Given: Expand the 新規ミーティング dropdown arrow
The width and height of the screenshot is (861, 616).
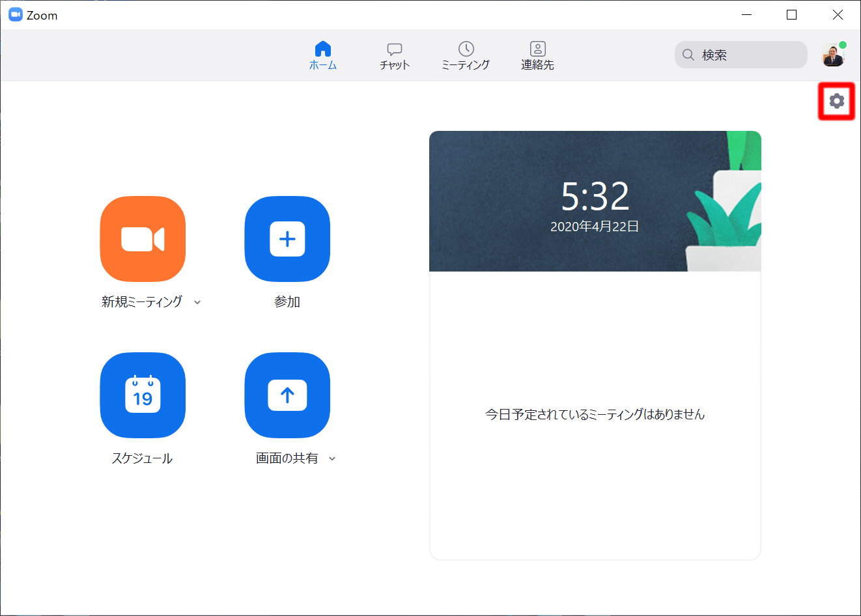Looking at the screenshot, I should click(x=197, y=302).
